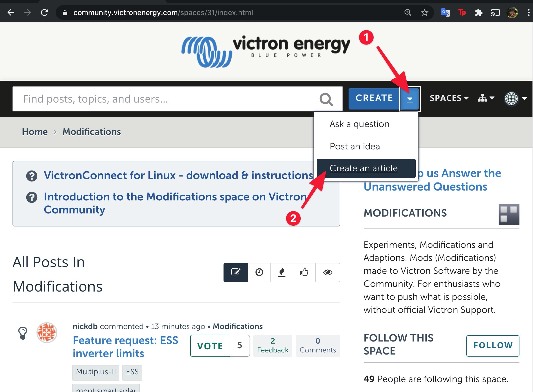Open the 0 Comments box
The width and height of the screenshot is (533, 392).
pos(318,346)
